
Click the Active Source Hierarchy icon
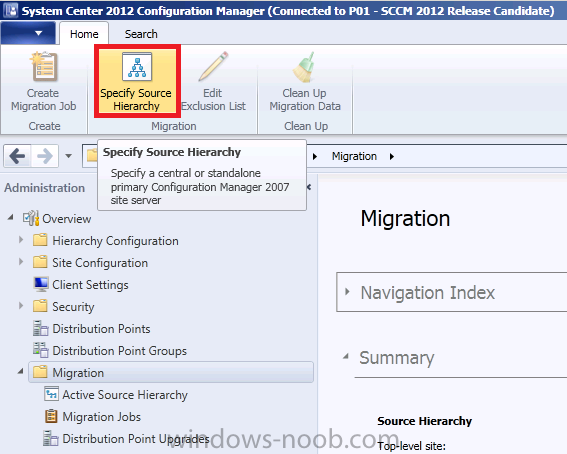click(x=51, y=394)
